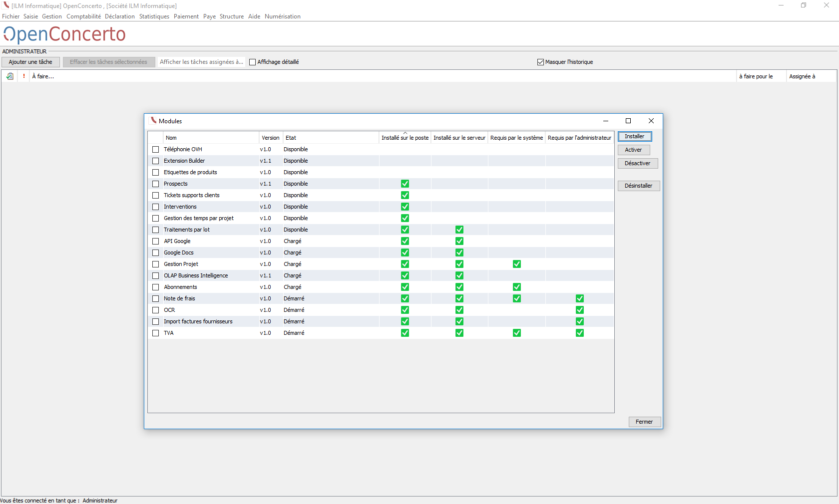The width and height of the screenshot is (839, 504).
Task: Click Prospects installed-on-workstation green checkmark
Action: coord(405,184)
